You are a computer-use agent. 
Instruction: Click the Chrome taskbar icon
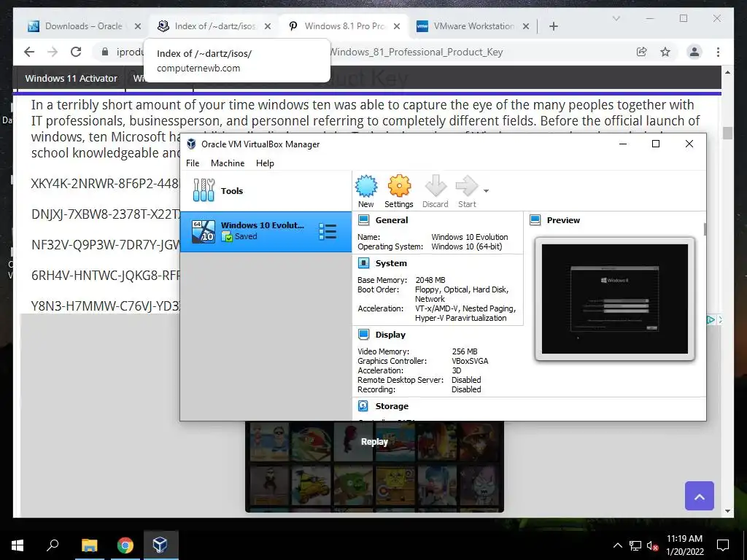click(x=125, y=545)
